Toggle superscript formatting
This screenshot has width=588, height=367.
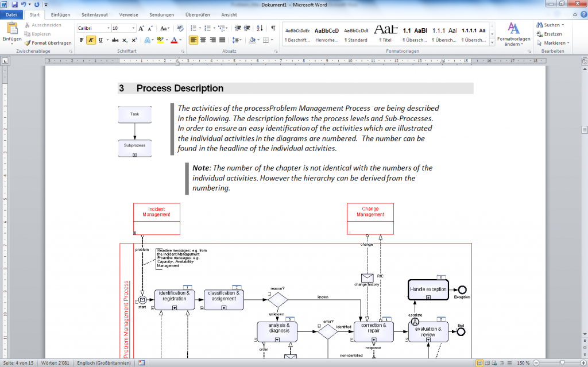point(134,40)
